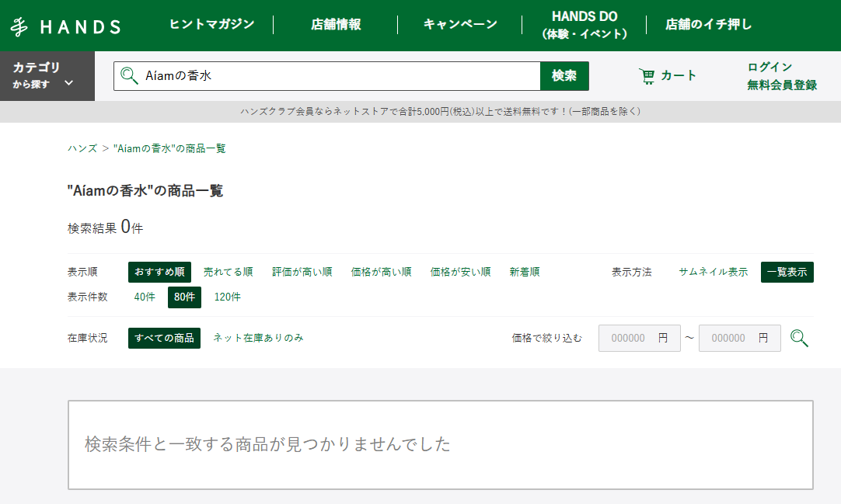Select すべての商品 stock filter
841x504 pixels.
click(164, 338)
